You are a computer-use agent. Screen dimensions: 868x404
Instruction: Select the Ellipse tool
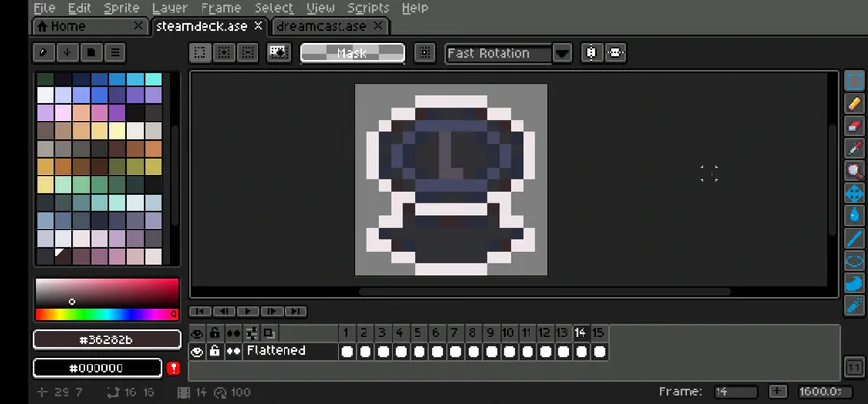(854, 261)
